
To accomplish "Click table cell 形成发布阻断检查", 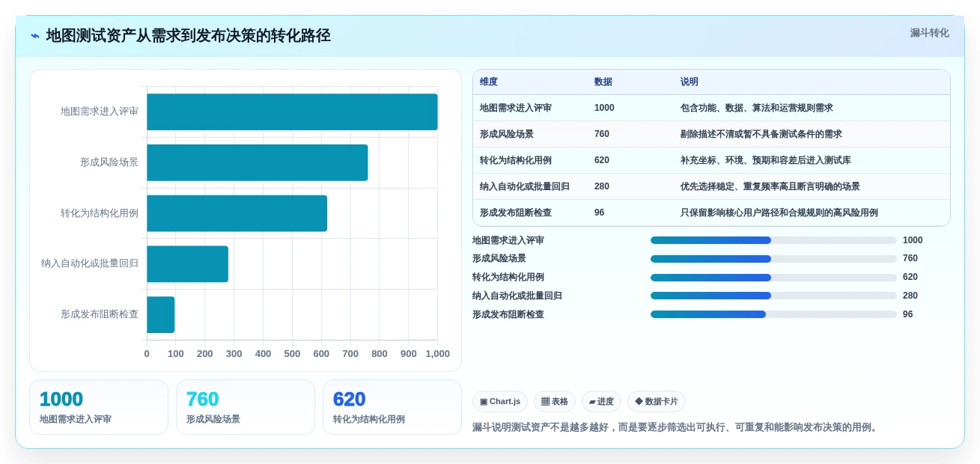I will [x=516, y=213].
